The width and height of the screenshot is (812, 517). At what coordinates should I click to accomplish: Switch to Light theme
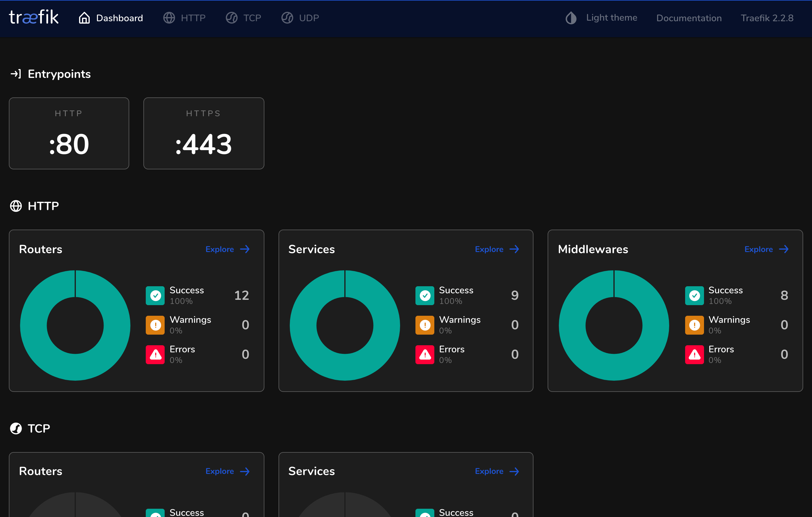pyautogui.click(x=602, y=18)
